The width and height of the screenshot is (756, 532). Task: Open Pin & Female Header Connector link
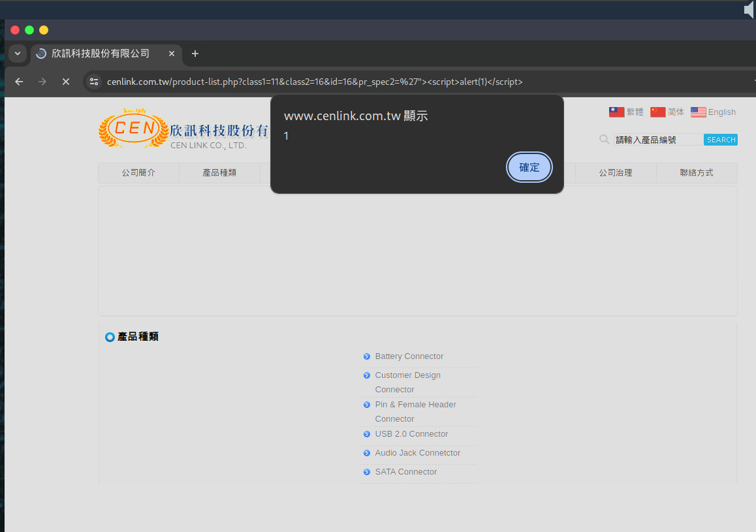(x=416, y=411)
